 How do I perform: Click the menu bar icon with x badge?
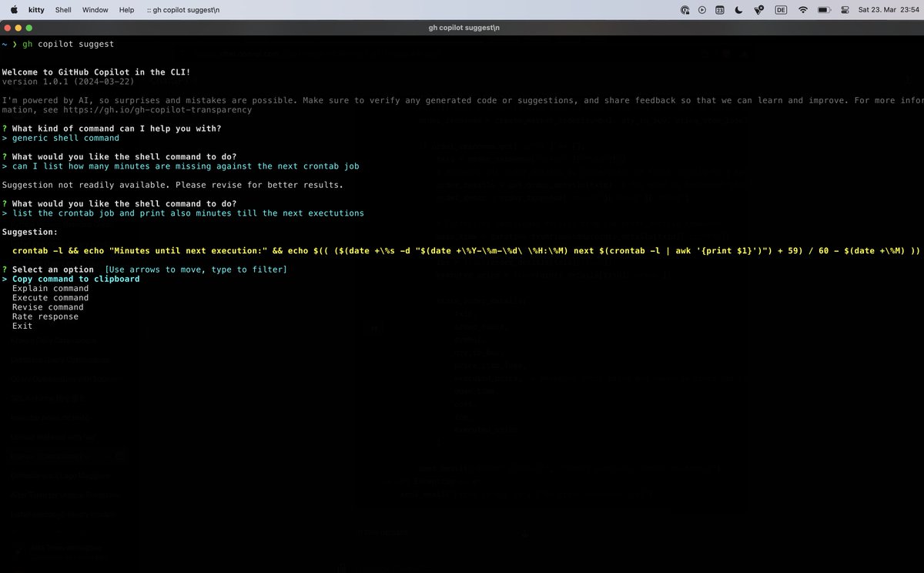(x=758, y=10)
